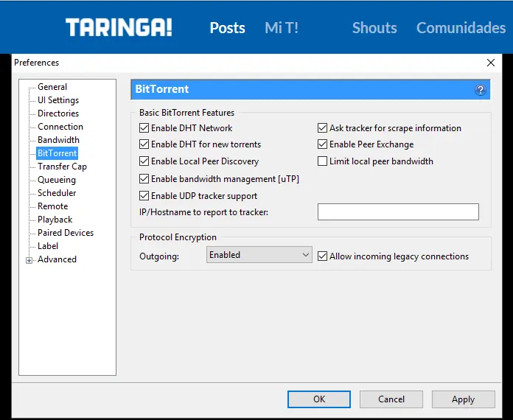The width and height of the screenshot is (513, 420).
Task: Open the Directories preferences page
Action: tap(58, 113)
